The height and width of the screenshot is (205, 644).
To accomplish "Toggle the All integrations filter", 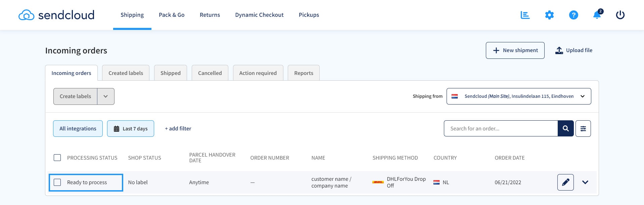I will pyautogui.click(x=78, y=128).
